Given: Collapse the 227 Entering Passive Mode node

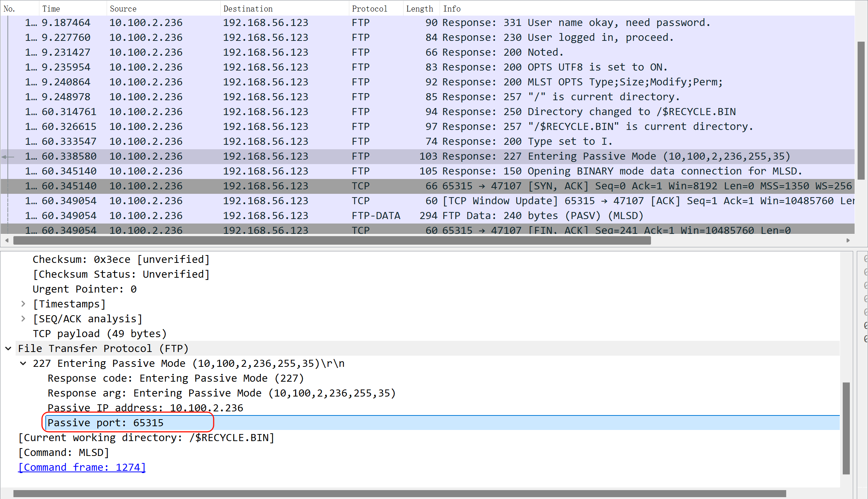Looking at the screenshot, I should [23, 363].
